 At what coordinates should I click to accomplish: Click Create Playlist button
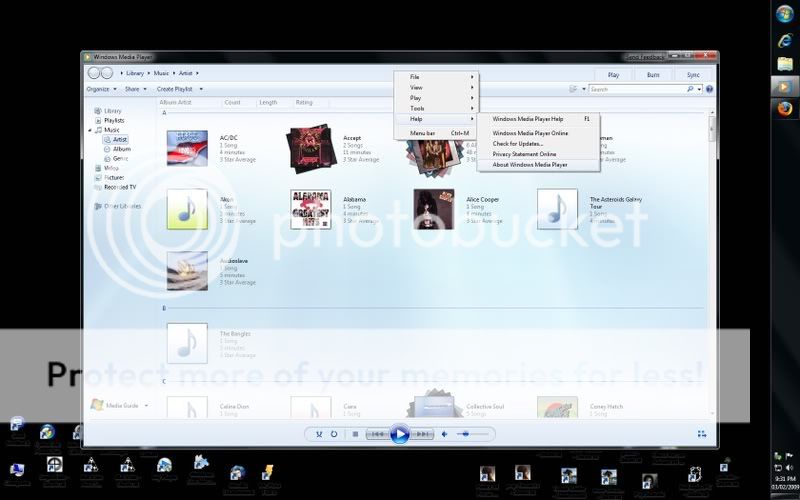174,89
